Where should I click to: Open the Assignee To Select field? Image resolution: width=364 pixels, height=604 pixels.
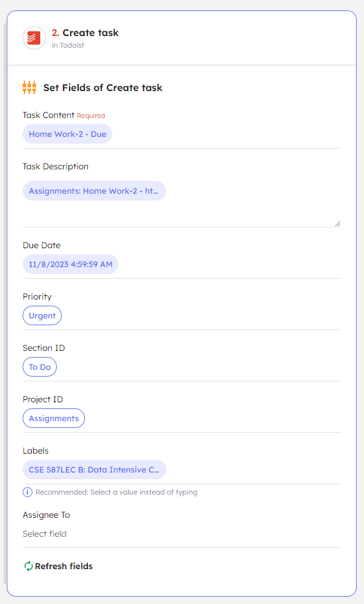tap(181, 534)
